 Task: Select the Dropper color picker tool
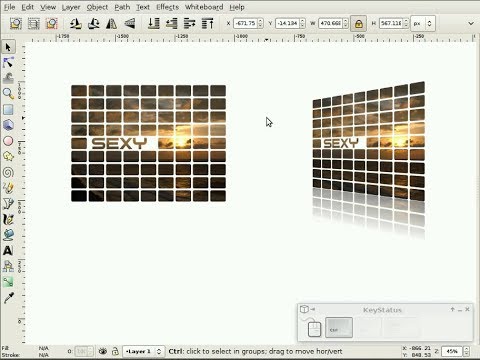8,297
